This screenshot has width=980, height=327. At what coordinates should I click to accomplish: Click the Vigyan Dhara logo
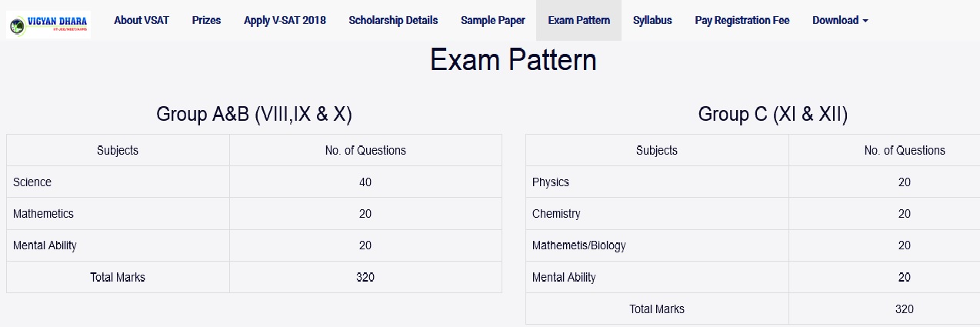click(x=48, y=25)
